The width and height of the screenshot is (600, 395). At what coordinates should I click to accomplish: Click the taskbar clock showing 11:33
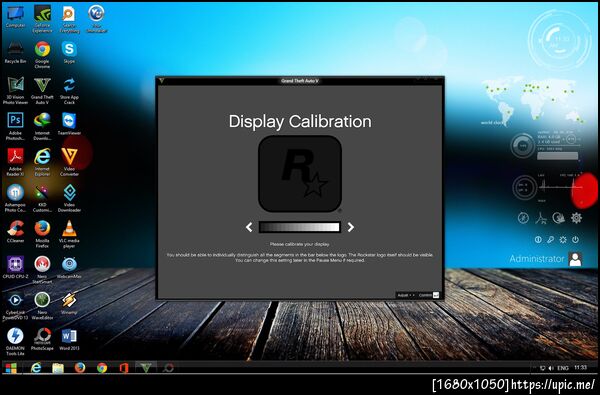click(580, 367)
